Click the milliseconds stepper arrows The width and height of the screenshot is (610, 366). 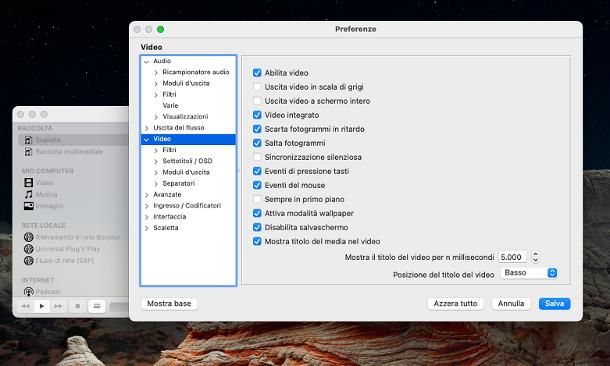[536, 257]
